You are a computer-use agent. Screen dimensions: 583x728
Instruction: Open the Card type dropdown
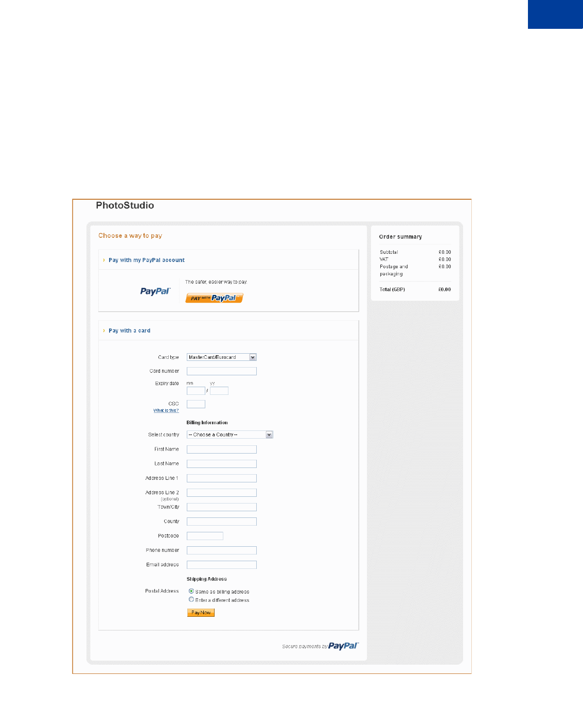(222, 357)
